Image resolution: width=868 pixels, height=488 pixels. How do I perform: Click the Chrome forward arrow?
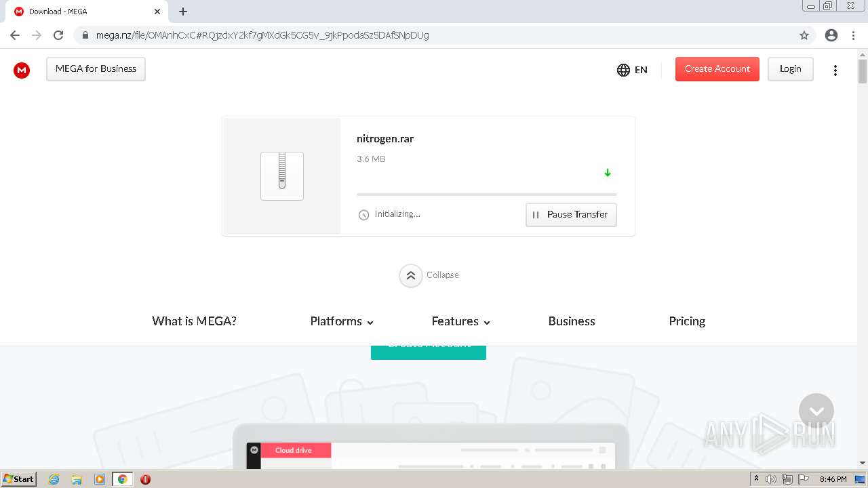pyautogui.click(x=37, y=35)
